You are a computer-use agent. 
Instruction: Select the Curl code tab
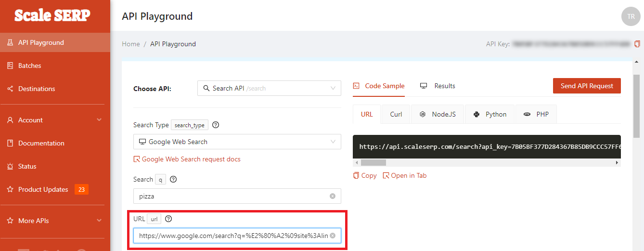click(396, 114)
